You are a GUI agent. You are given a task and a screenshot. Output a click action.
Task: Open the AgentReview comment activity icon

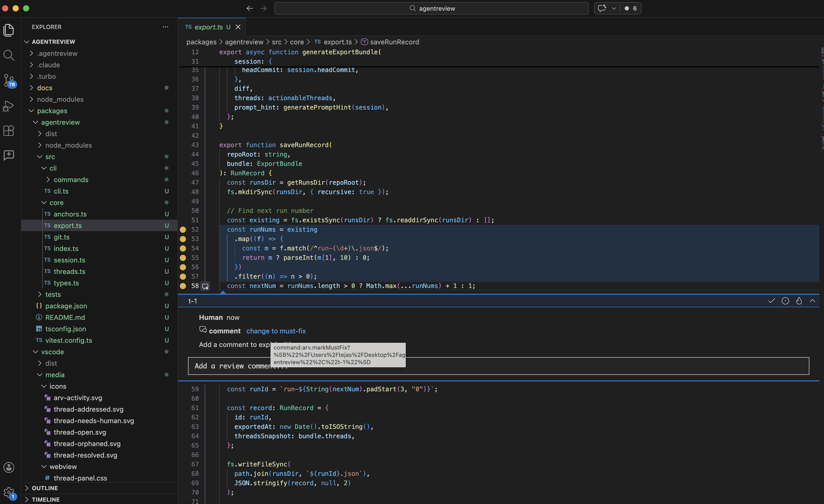(9, 155)
